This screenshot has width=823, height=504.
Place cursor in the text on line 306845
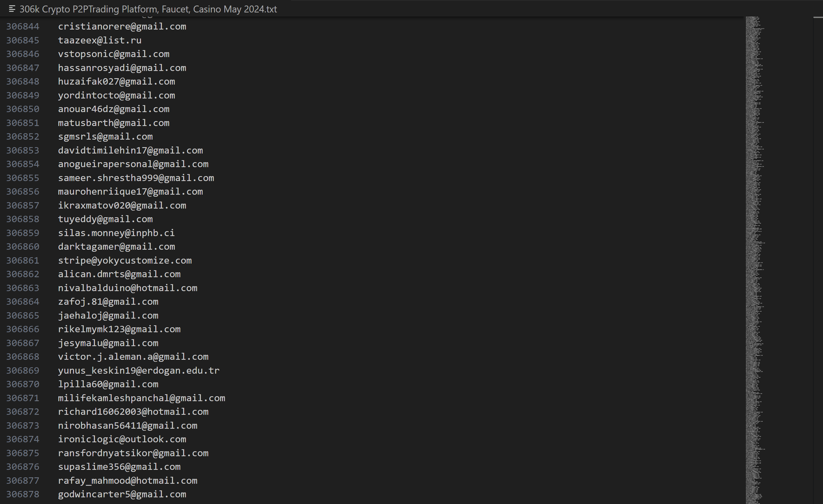point(99,40)
